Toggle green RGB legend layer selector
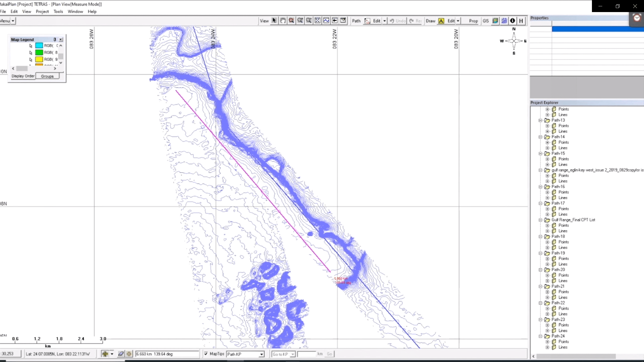The height and width of the screenshot is (362, 644). 31,53
